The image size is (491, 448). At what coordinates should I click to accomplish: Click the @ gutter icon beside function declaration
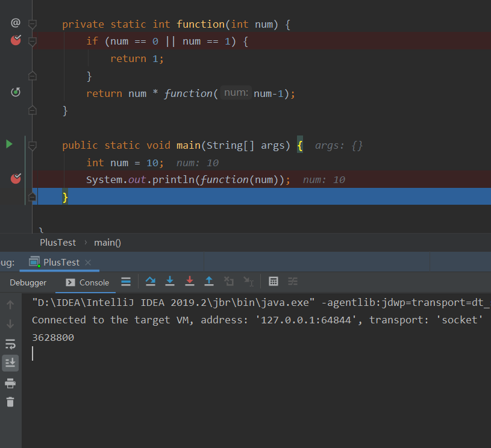[x=16, y=22]
